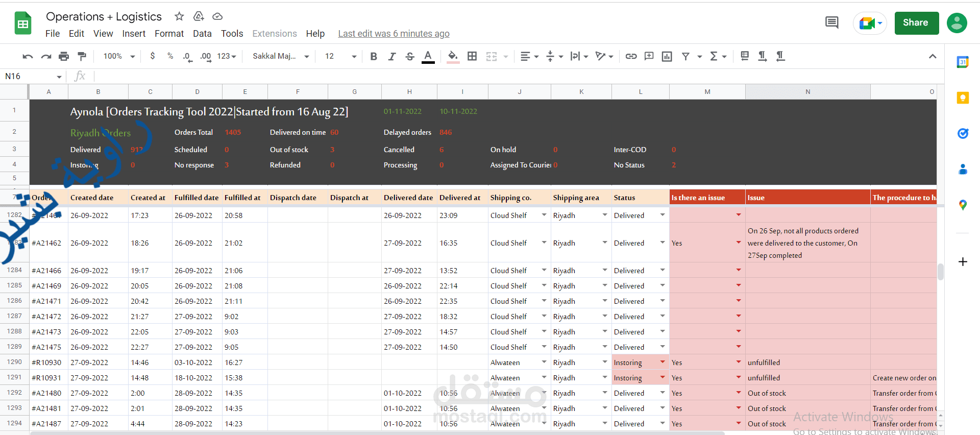Image resolution: width=980 pixels, height=435 pixels.
Task: Open horizontal align options
Action: point(529,56)
